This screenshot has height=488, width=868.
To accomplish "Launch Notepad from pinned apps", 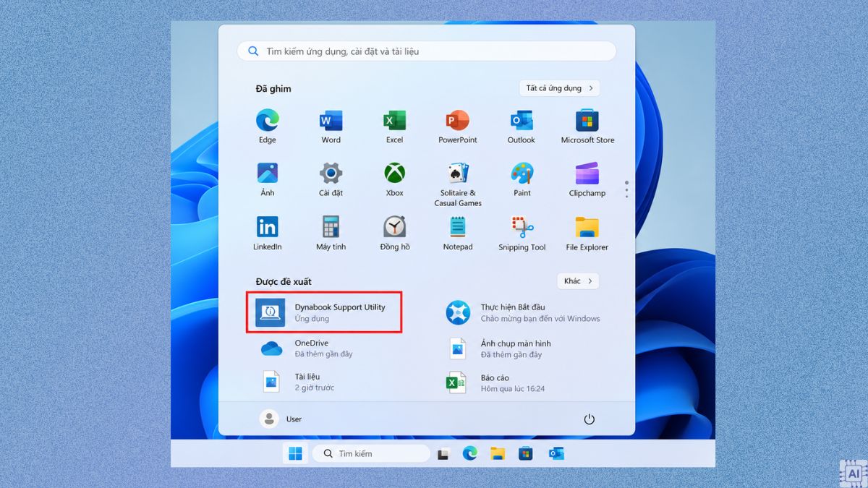I will click(458, 233).
